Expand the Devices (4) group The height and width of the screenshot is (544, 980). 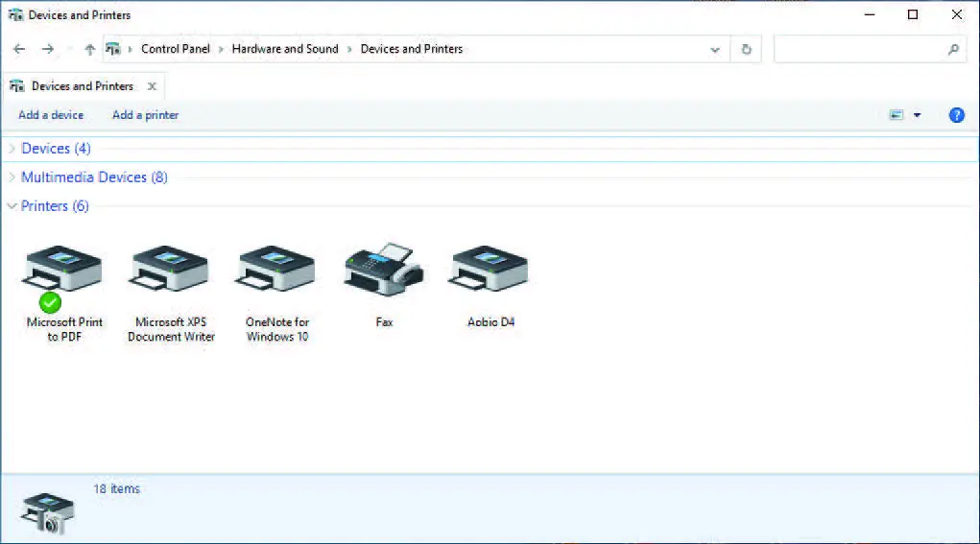[x=12, y=149]
